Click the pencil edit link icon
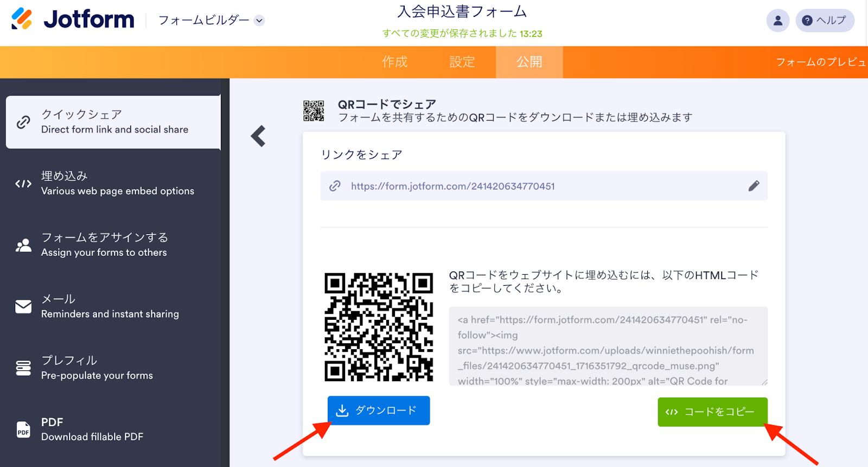Screen dimensions: 868x467 (x=754, y=186)
